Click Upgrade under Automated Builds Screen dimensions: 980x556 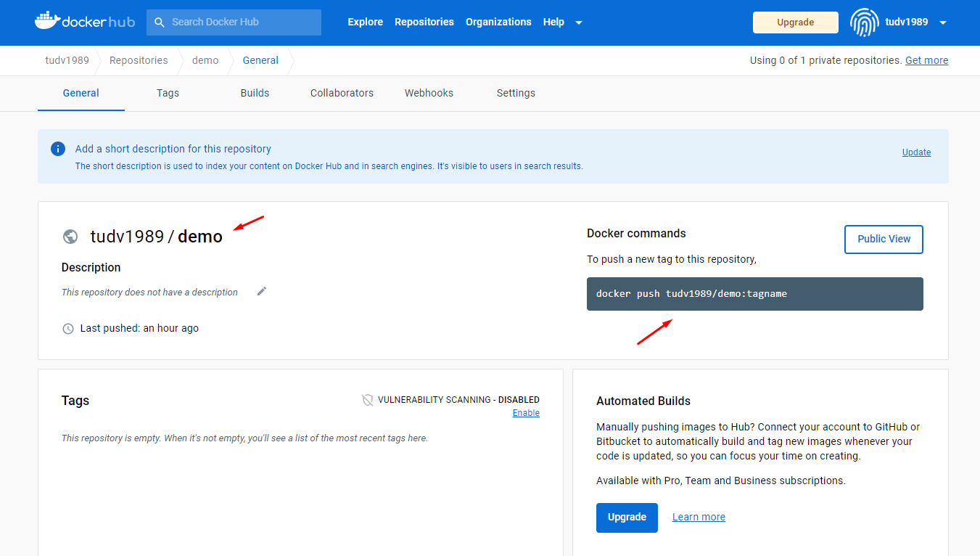[x=627, y=518]
